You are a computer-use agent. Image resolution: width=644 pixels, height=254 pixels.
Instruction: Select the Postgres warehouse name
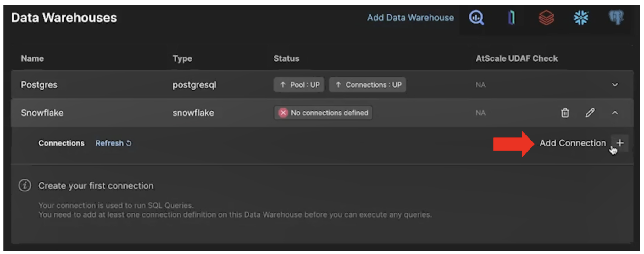pos(39,85)
